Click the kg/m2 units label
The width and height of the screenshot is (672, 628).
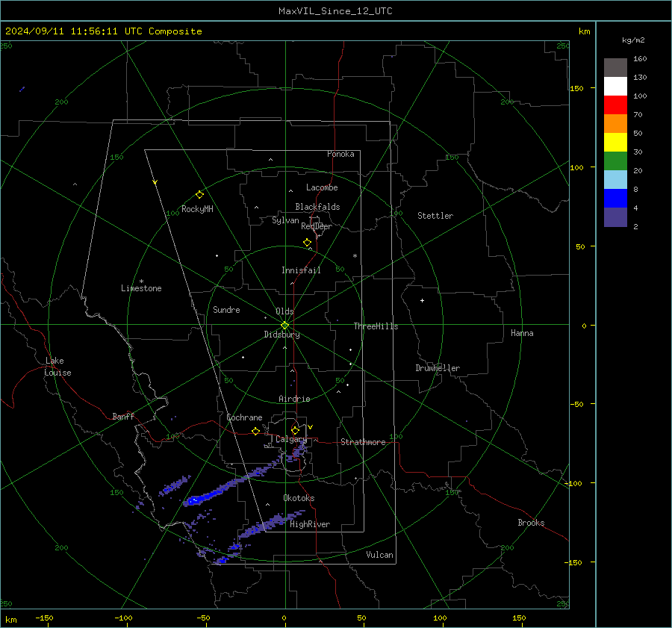633,40
